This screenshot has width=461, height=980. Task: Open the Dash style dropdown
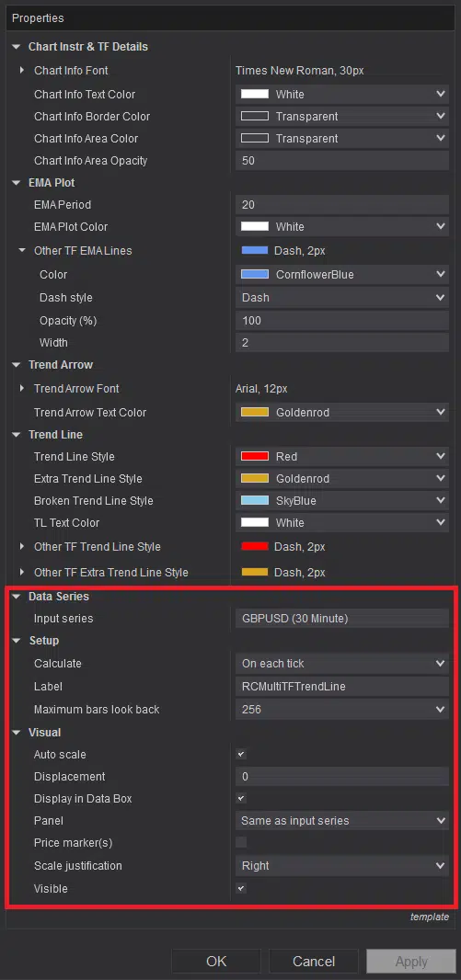pos(342,298)
